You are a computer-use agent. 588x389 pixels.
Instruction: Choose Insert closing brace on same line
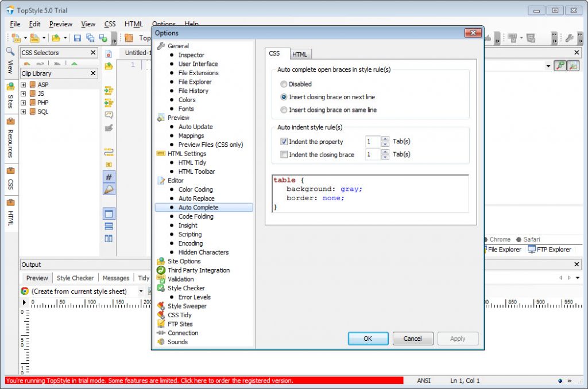pyautogui.click(x=284, y=110)
